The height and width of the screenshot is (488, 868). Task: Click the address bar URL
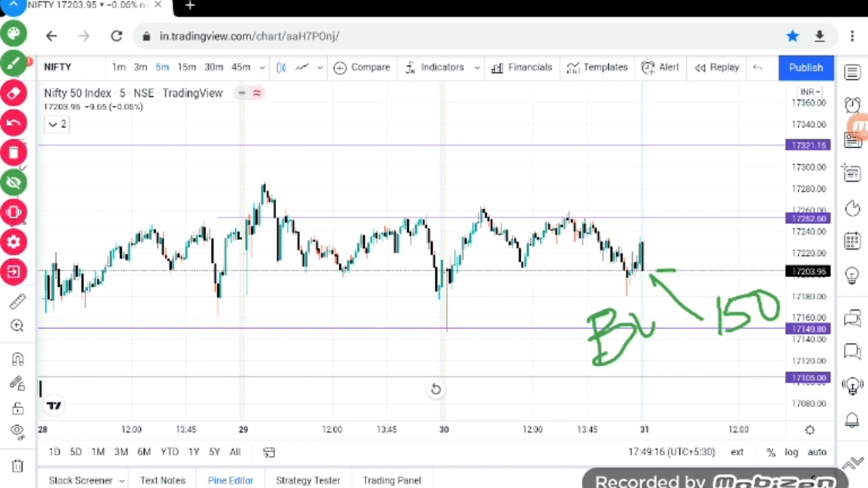point(249,36)
